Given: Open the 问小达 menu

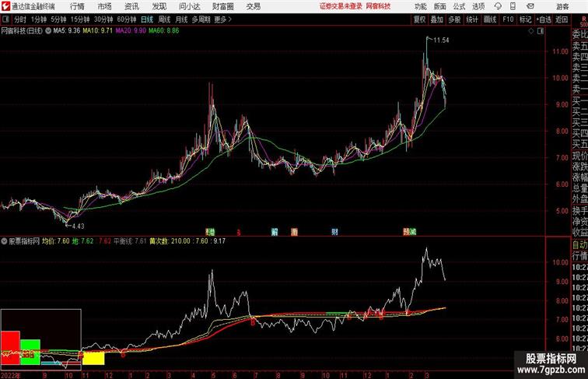Looking at the screenshot, I should (189, 6).
